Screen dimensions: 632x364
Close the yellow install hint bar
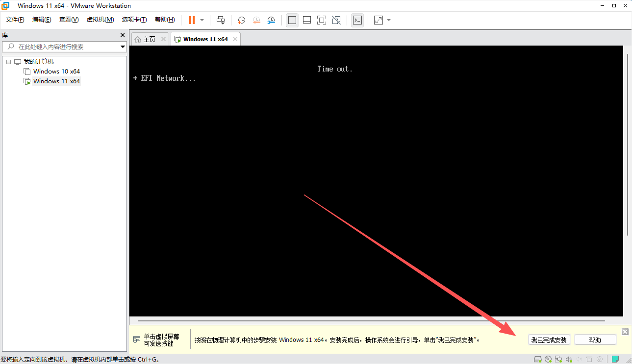point(625,332)
